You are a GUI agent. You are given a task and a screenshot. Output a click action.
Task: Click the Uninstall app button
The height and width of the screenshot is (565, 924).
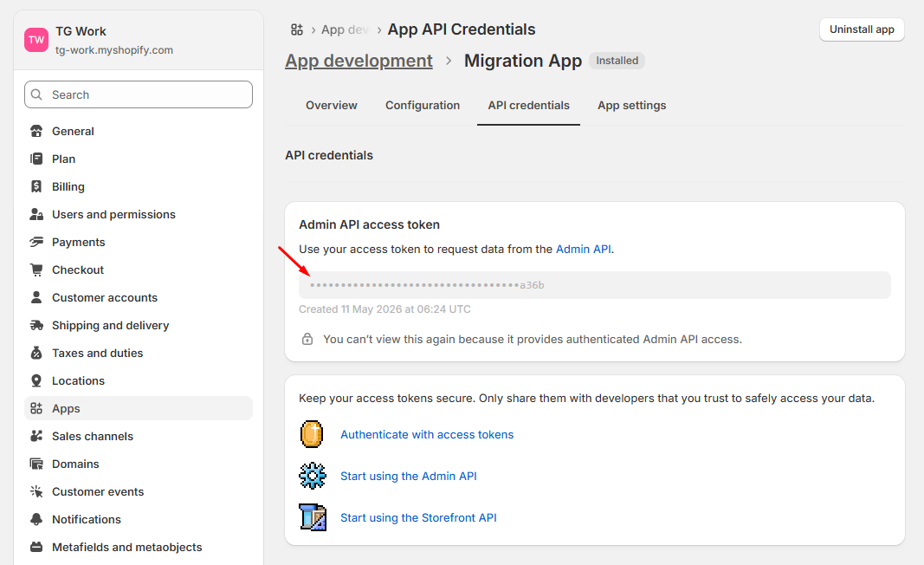[862, 29]
